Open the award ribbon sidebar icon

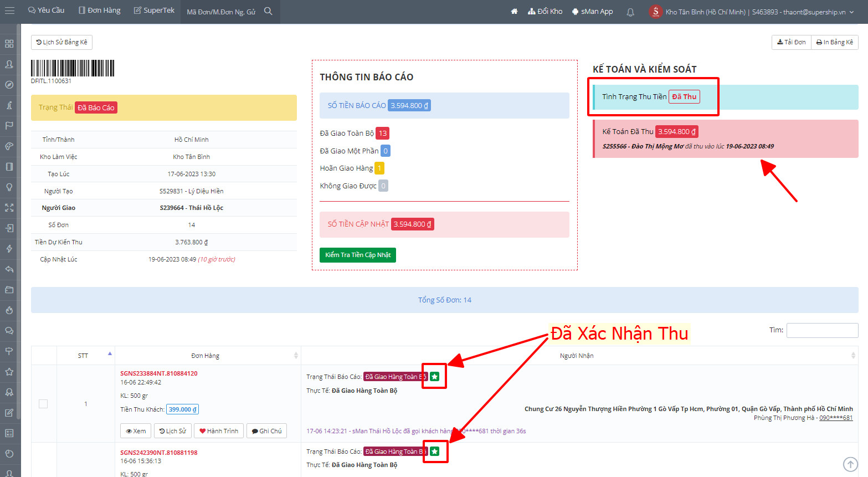(x=9, y=392)
